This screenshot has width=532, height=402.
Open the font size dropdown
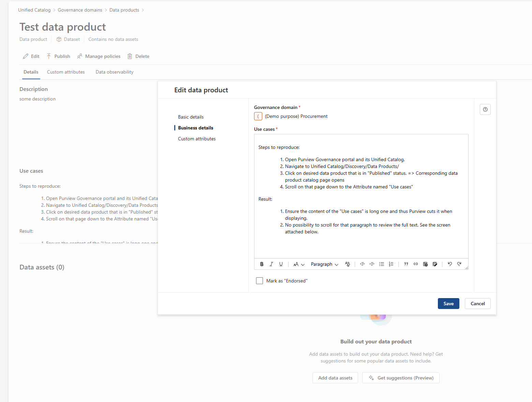click(299, 264)
